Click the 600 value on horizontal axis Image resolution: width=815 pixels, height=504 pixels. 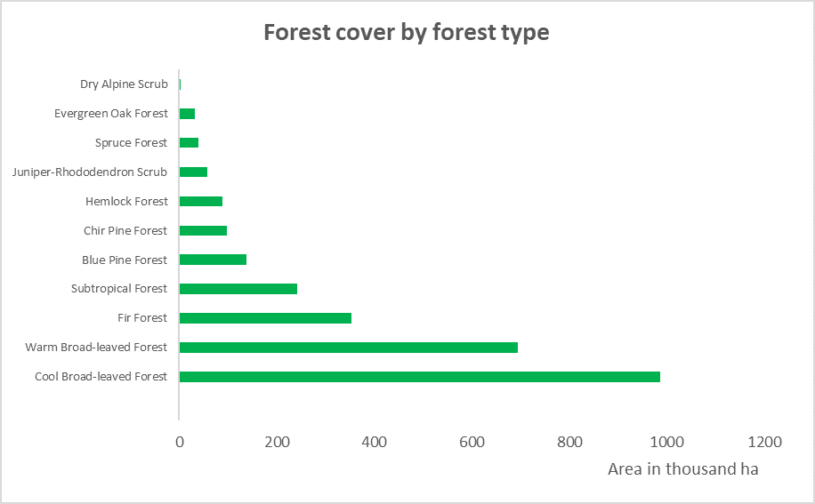(472, 442)
